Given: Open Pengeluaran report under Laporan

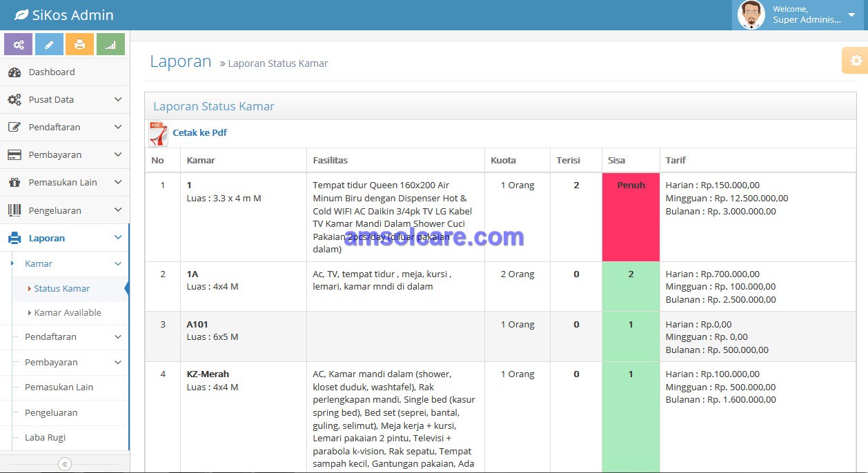Looking at the screenshot, I should [x=51, y=412].
